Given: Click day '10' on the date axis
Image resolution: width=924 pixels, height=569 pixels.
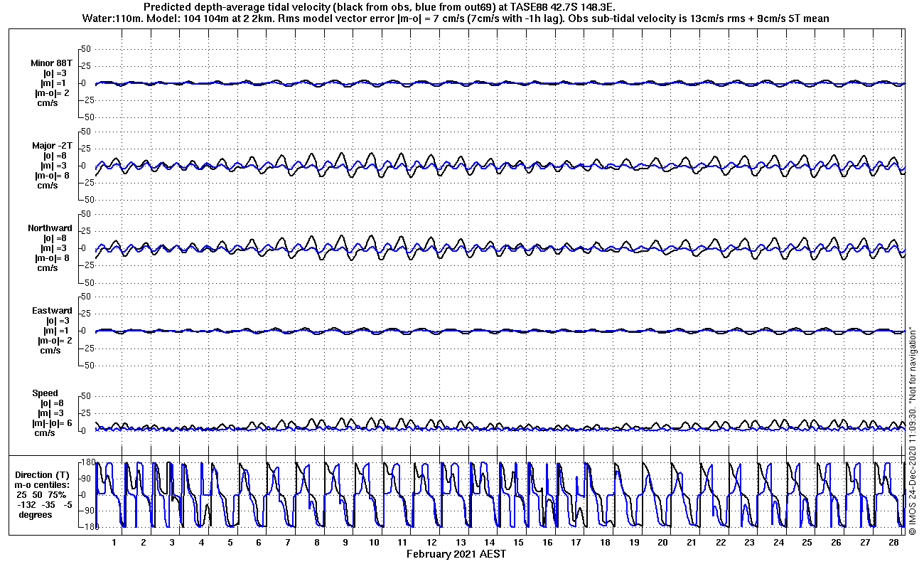Looking at the screenshot, I should point(374,542).
